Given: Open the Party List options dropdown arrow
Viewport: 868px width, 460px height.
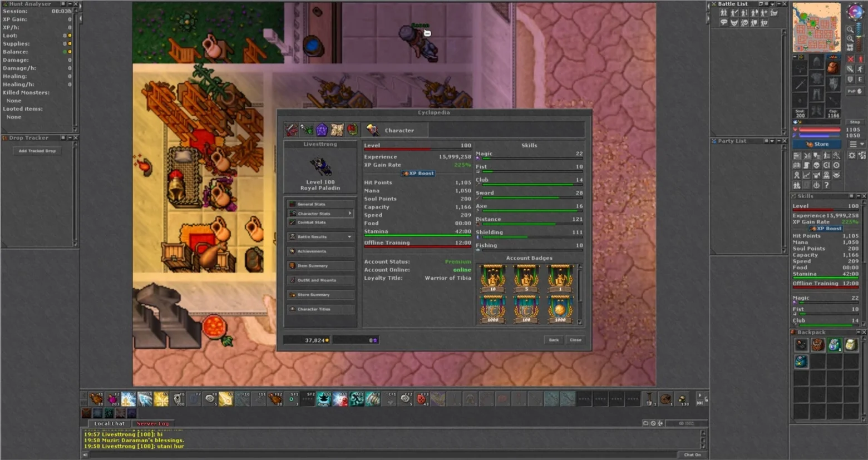Looking at the screenshot, I should (772, 141).
